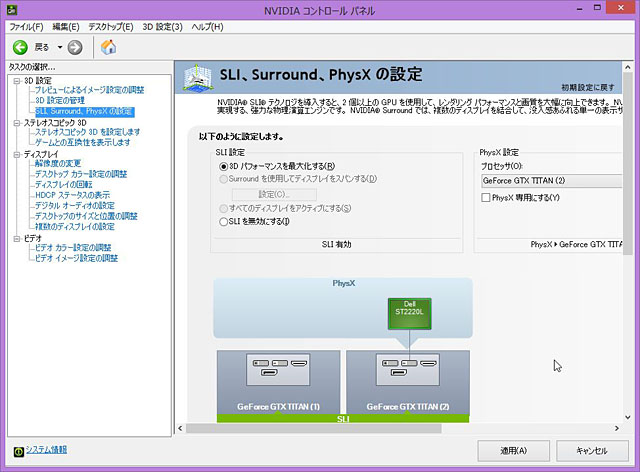
Task: Click the horizontal scrollbar left arrow
Action: click(180, 428)
